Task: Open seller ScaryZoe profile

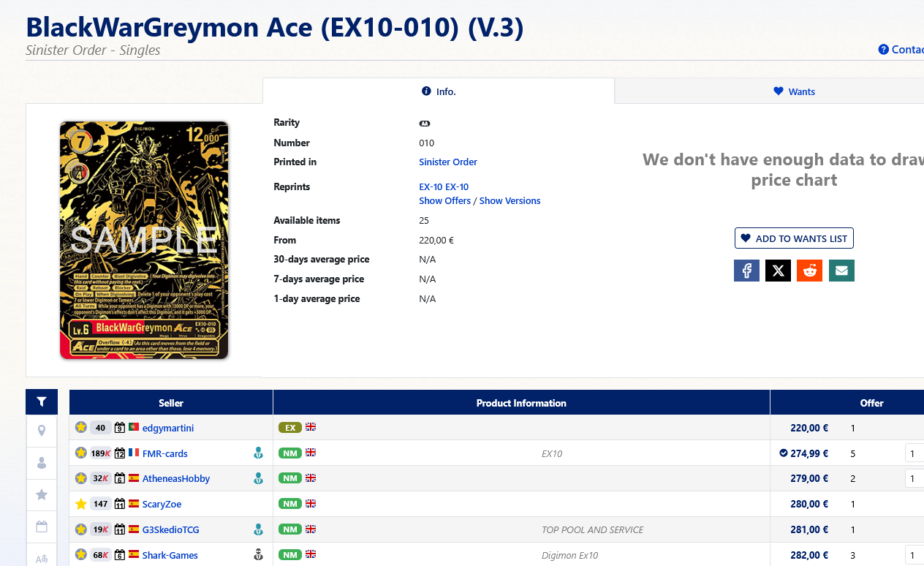Action: (162, 504)
